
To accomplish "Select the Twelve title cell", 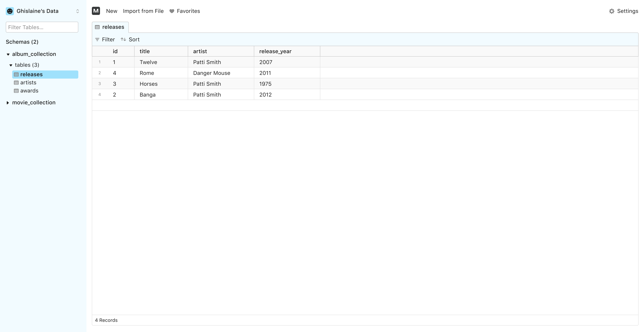I will [161, 62].
